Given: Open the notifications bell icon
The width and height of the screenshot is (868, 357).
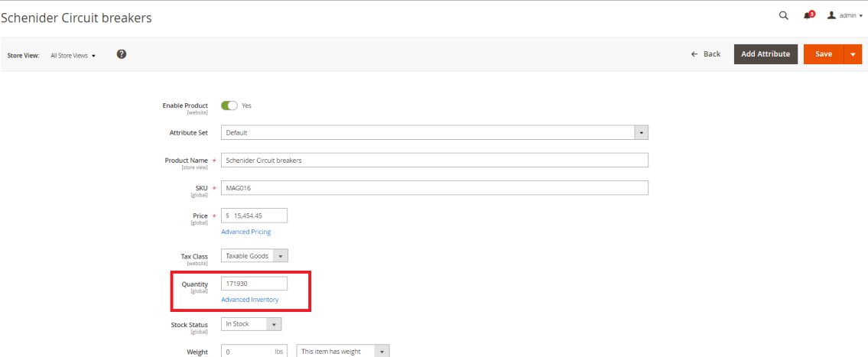Looking at the screenshot, I should click(808, 15).
